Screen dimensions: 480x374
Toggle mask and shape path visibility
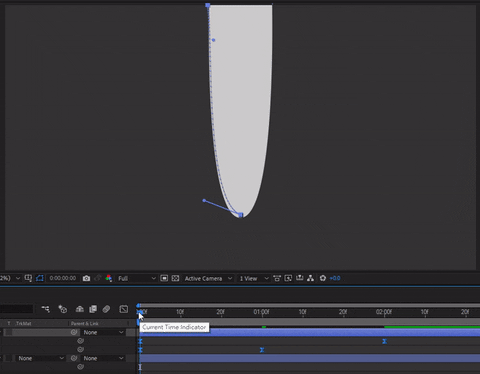coord(40,278)
